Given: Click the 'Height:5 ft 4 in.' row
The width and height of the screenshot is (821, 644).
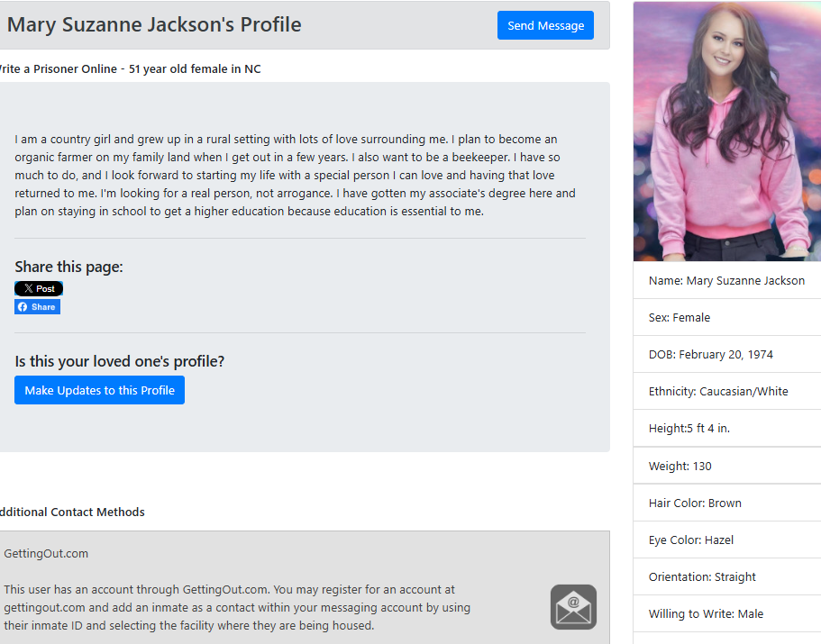Looking at the screenshot, I should click(x=727, y=429).
